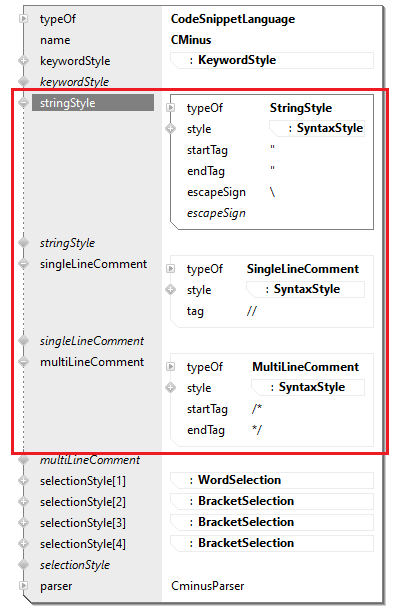Image resolution: width=401 pixels, height=610 pixels.
Task: Click the startTag /* value
Action: tap(257, 409)
